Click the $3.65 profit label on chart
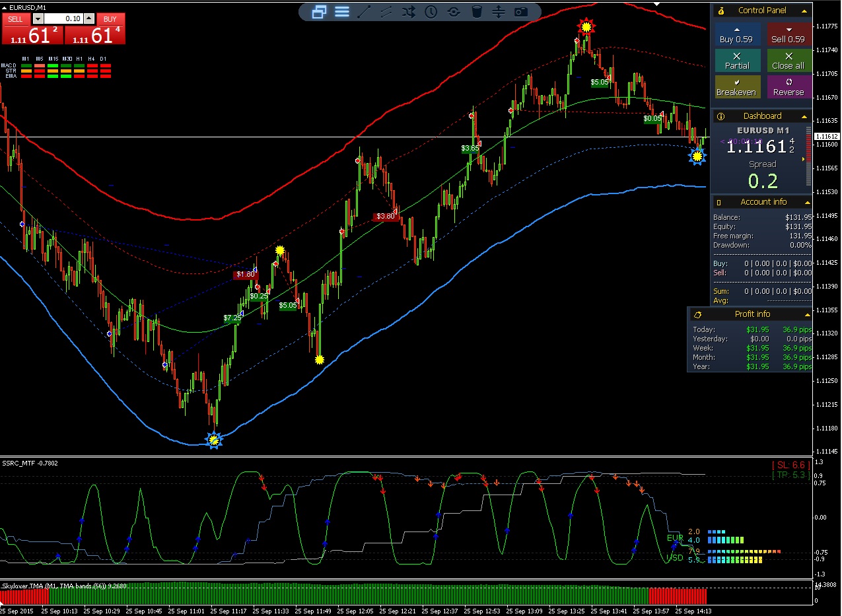The height and width of the screenshot is (616, 842). pos(470,149)
